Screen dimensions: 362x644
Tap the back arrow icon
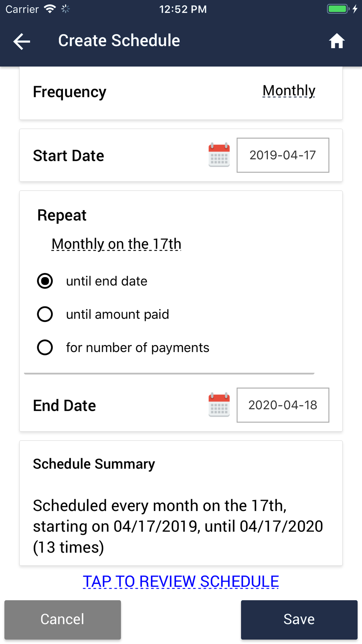pos(22,41)
